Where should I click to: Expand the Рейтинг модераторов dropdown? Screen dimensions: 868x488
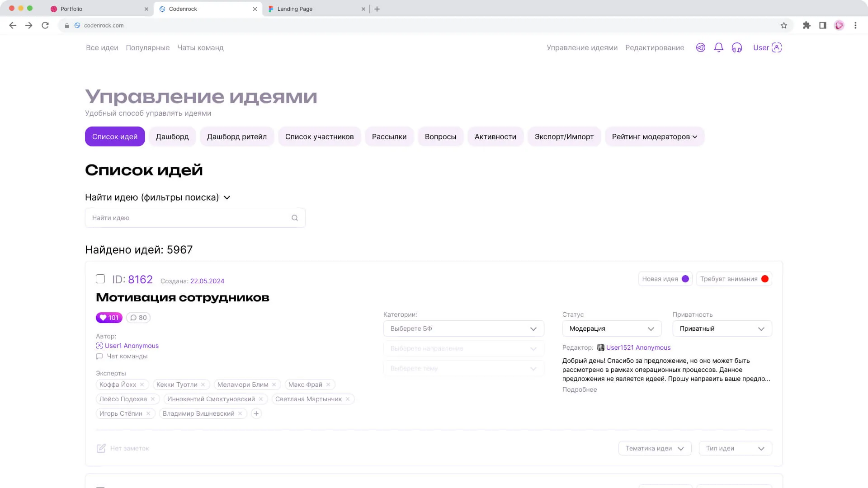[x=654, y=136]
